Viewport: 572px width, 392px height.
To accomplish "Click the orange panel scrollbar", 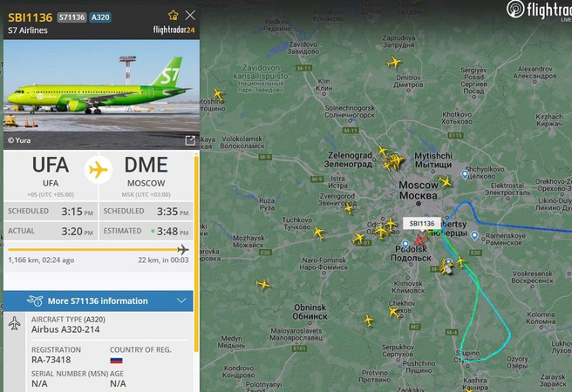I will tap(196, 253).
